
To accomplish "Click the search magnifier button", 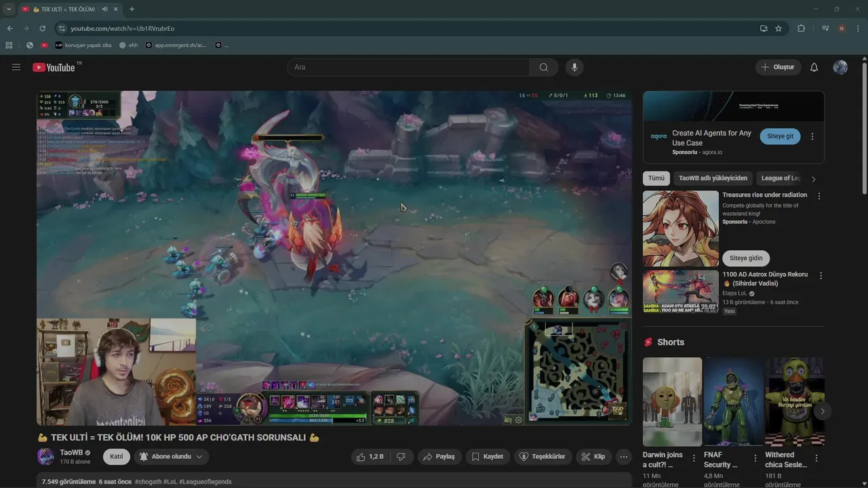I will [544, 67].
